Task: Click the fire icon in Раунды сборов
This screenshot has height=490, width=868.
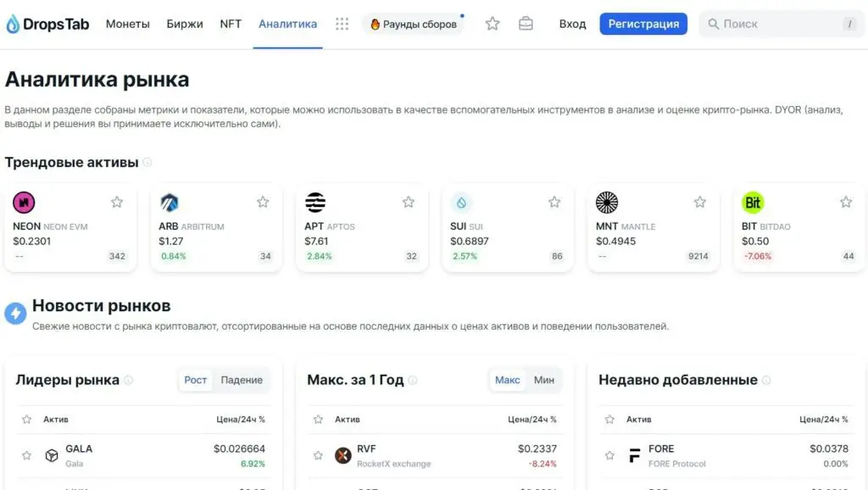Action: point(375,25)
